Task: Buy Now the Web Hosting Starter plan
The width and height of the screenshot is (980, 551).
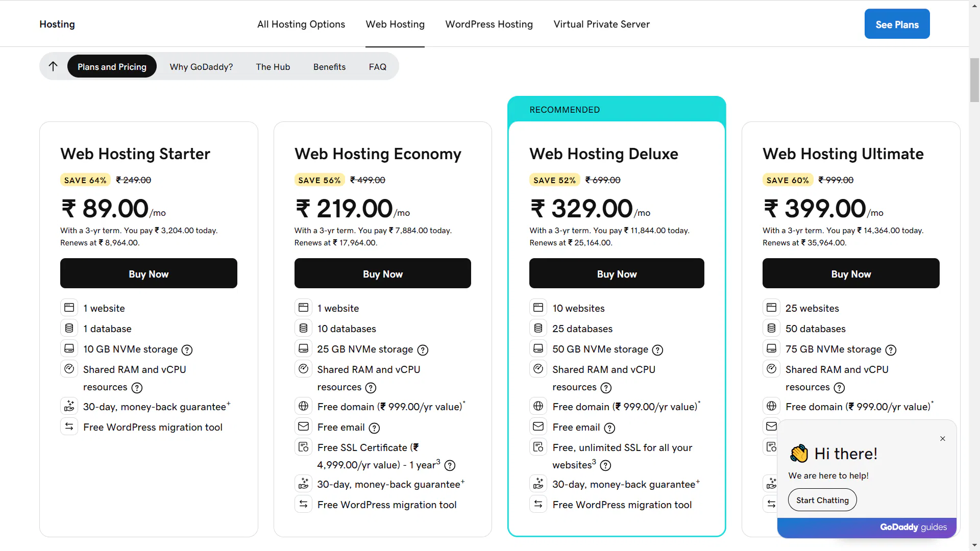Action: (149, 273)
